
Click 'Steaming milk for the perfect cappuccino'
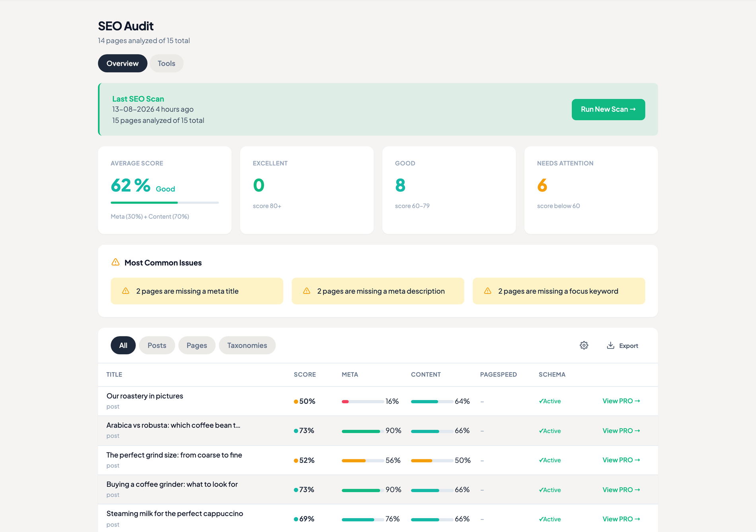point(175,514)
